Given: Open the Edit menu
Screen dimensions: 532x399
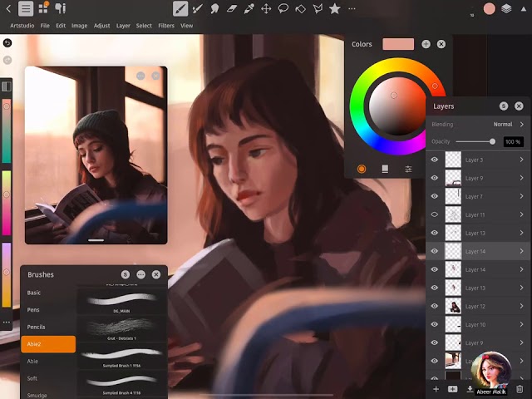Looking at the screenshot, I should [x=61, y=26].
